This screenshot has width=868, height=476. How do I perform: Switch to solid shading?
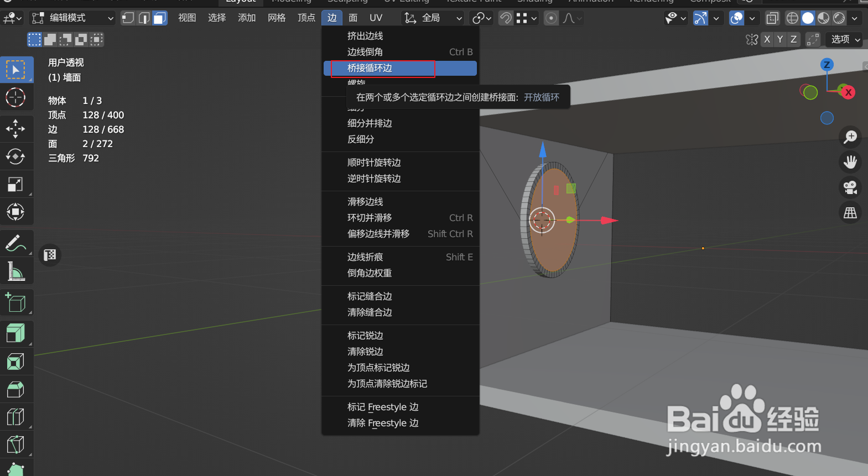808,18
